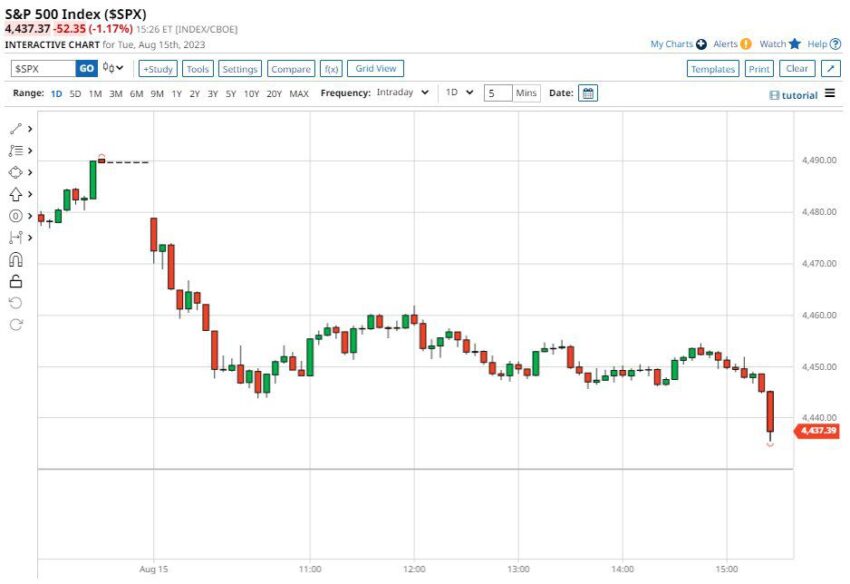The height and width of the screenshot is (584, 850).
Task: Expand the chart type candlestick dropdown
Action: coord(113,68)
